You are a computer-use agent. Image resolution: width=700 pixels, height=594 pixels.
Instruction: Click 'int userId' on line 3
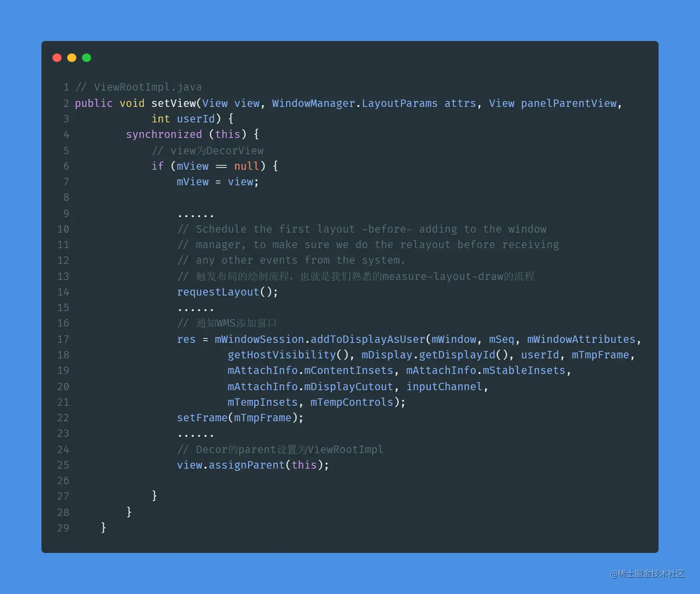[183, 119]
